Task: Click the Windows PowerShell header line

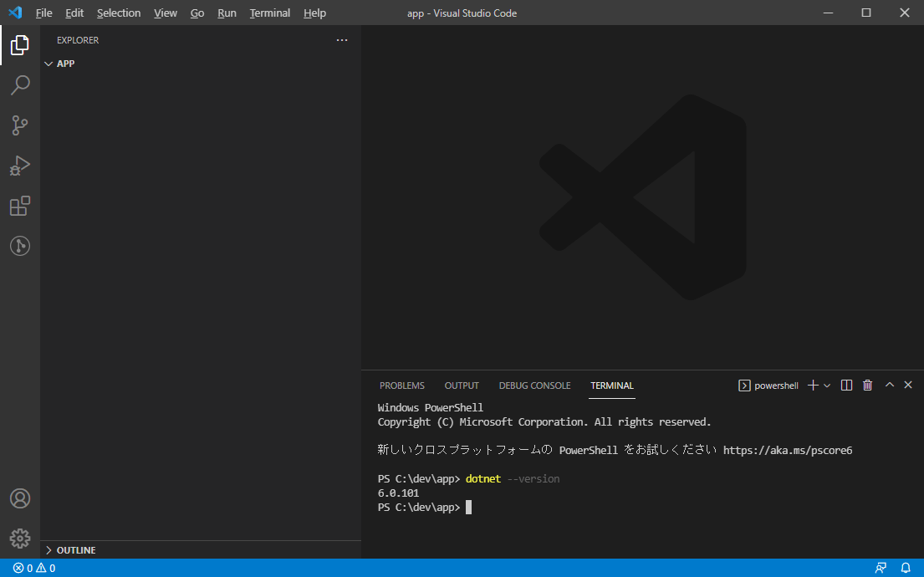Action: [x=430, y=407]
